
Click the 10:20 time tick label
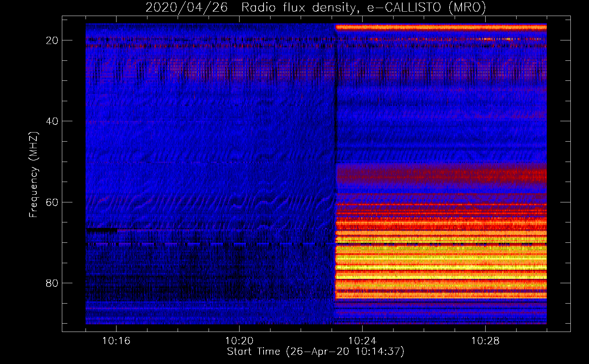[239, 341]
